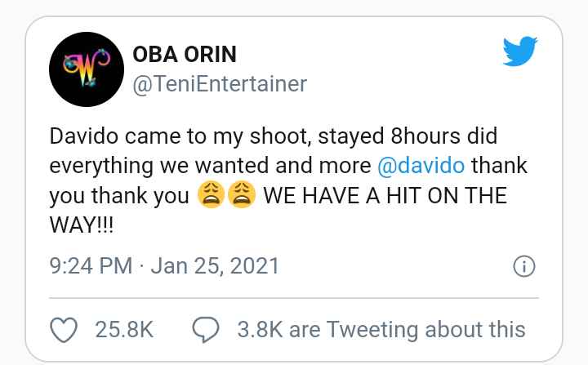This screenshot has height=365, width=588.
Task: Visit the @TeniEntertainer handle
Action: point(219,83)
